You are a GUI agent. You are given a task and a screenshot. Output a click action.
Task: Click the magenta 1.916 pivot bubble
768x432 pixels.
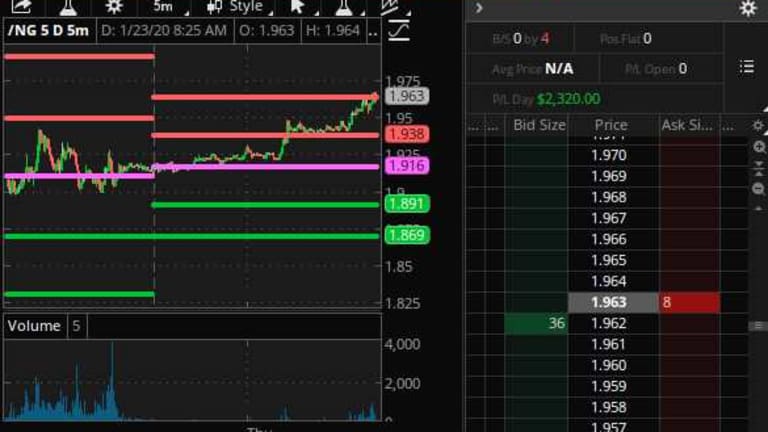407,166
